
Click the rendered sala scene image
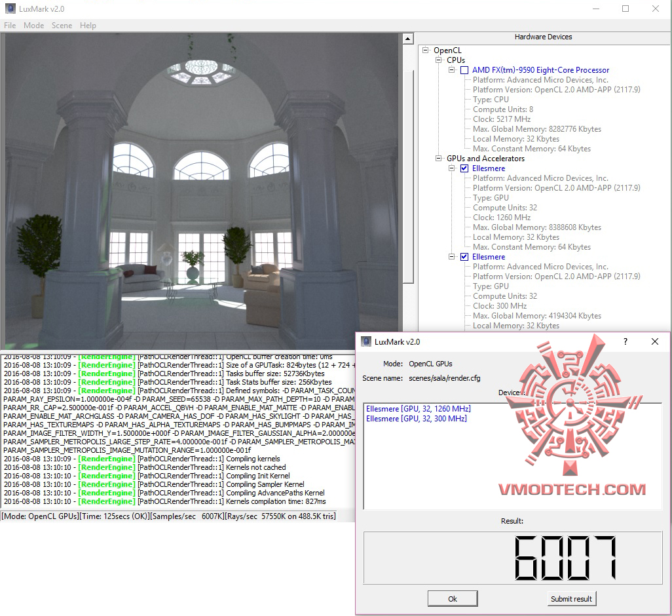coord(202,191)
